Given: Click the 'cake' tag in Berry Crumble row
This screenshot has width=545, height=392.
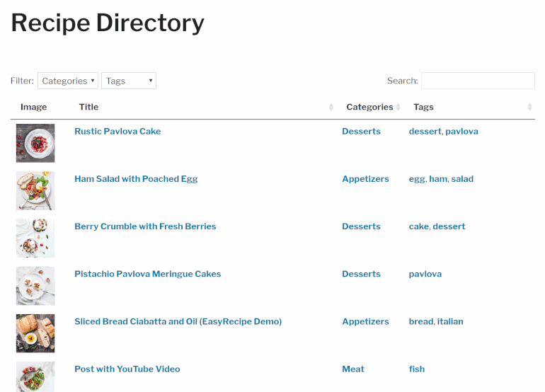Looking at the screenshot, I should pos(418,226).
